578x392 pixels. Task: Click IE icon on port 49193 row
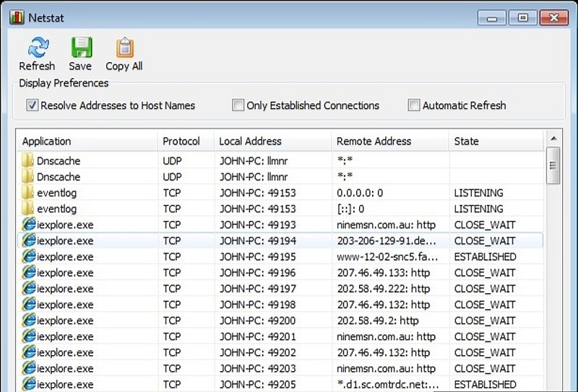29,225
